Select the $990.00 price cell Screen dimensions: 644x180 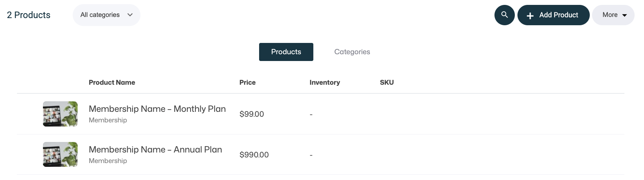254,155
